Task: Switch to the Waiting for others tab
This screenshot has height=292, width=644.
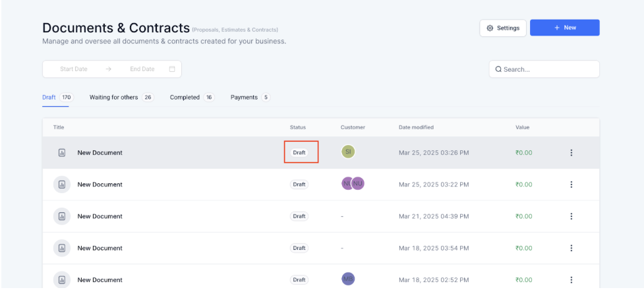Action: coord(114,98)
